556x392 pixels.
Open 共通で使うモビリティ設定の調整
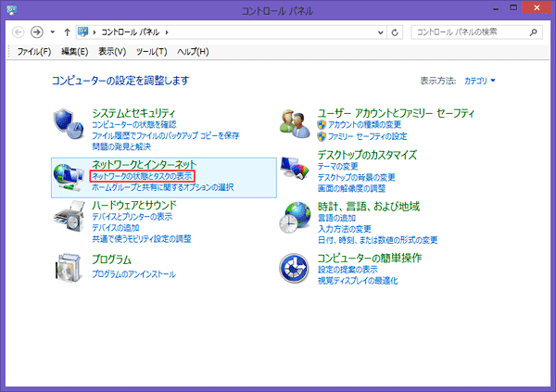pyautogui.click(x=142, y=239)
